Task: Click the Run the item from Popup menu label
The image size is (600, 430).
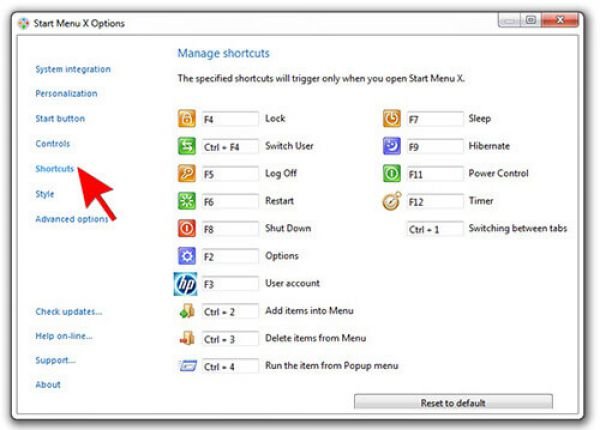Action: click(332, 366)
